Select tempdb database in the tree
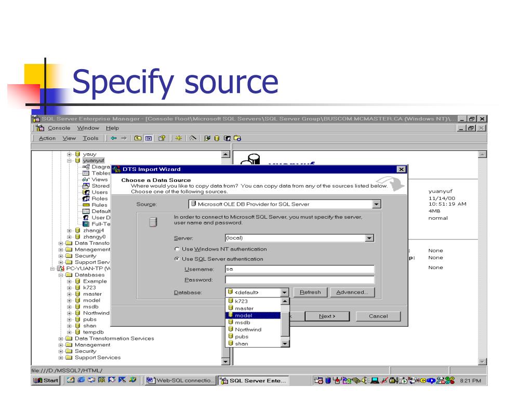This screenshot has height=399, width=532. tap(94, 332)
